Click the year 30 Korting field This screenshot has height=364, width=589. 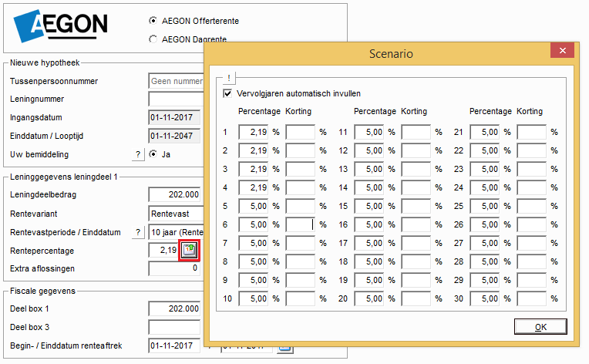coord(531,298)
